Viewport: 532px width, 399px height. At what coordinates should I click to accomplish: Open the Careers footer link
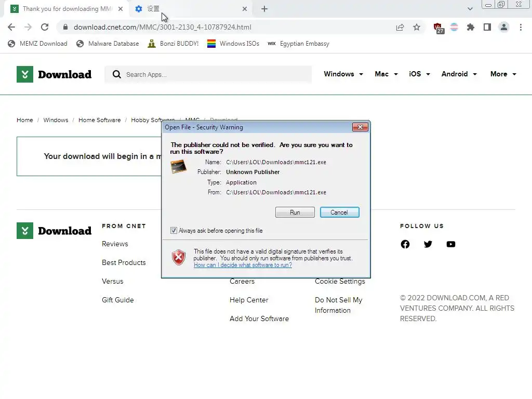[x=242, y=282]
